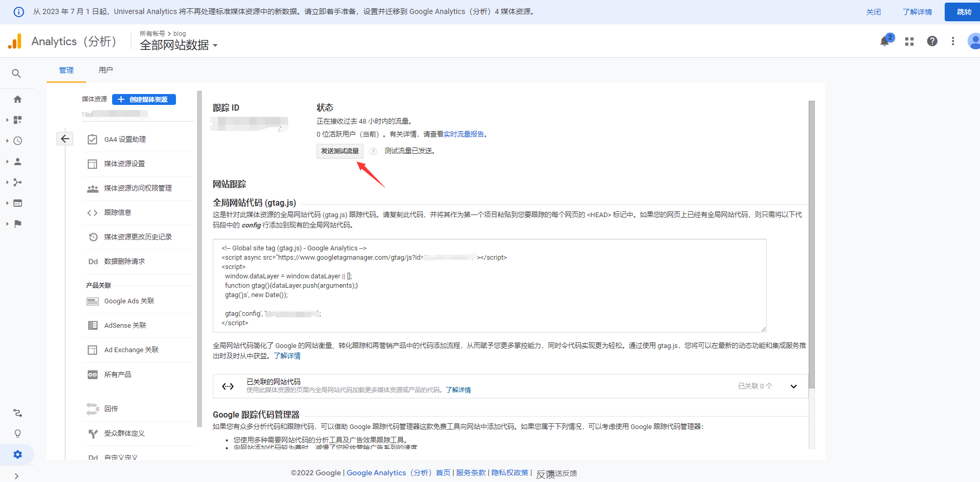Open the 服务条款 footer link
This screenshot has height=482, width=980.
click(471, 473)
